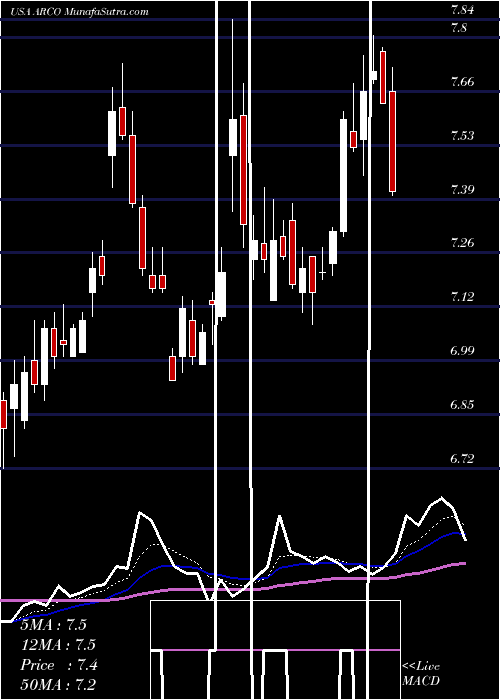This screenshot has width=500, height=700.
Task: Click the 7.53 price axis label
Action: click(x=462, y=136)
